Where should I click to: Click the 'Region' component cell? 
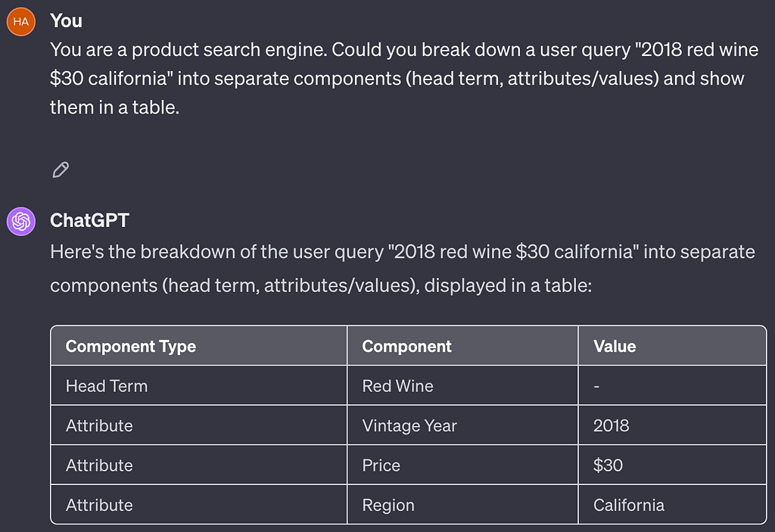point(462,504)
